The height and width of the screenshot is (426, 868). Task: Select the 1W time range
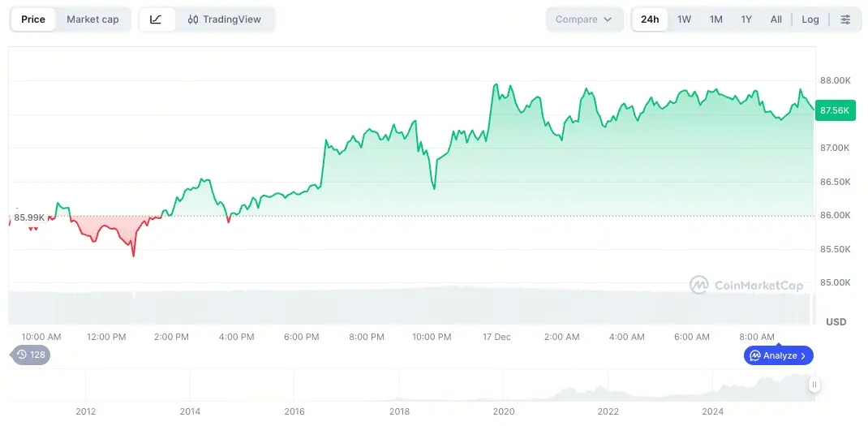click(684, 19)
